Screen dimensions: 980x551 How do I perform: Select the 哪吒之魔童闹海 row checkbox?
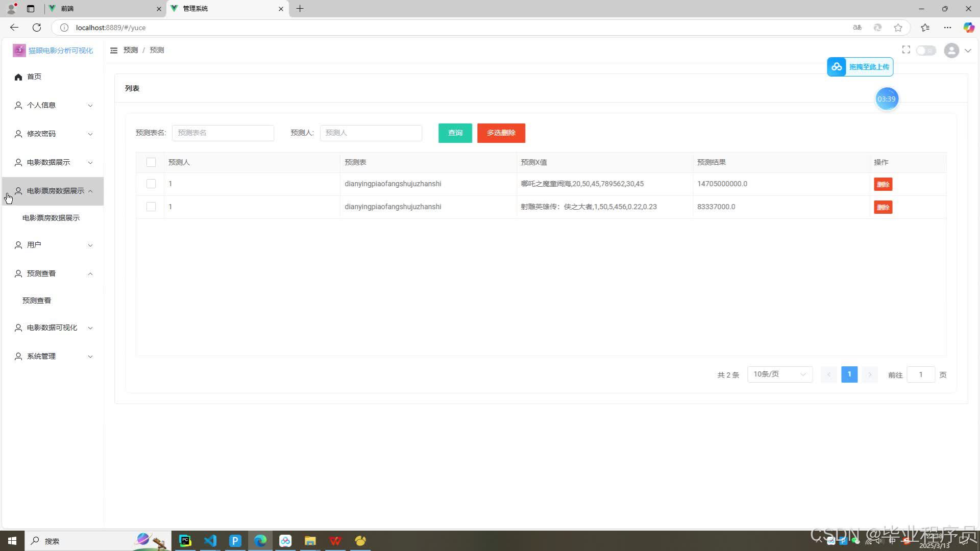tap(151, 184)
